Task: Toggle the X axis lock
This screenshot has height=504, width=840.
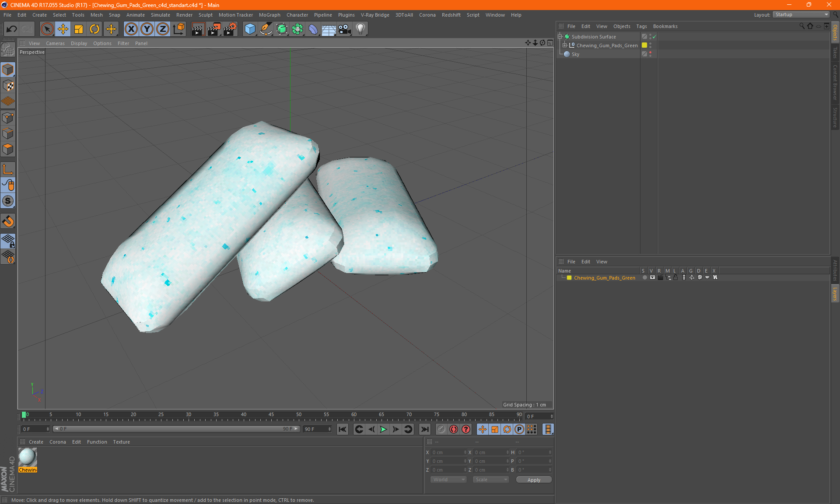Action: click(131, 29)
